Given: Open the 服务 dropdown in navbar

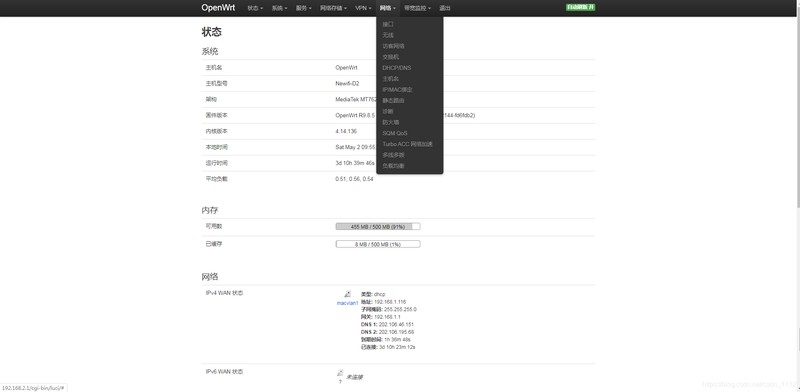Looking at the screenshot, I should pos(304,8).
